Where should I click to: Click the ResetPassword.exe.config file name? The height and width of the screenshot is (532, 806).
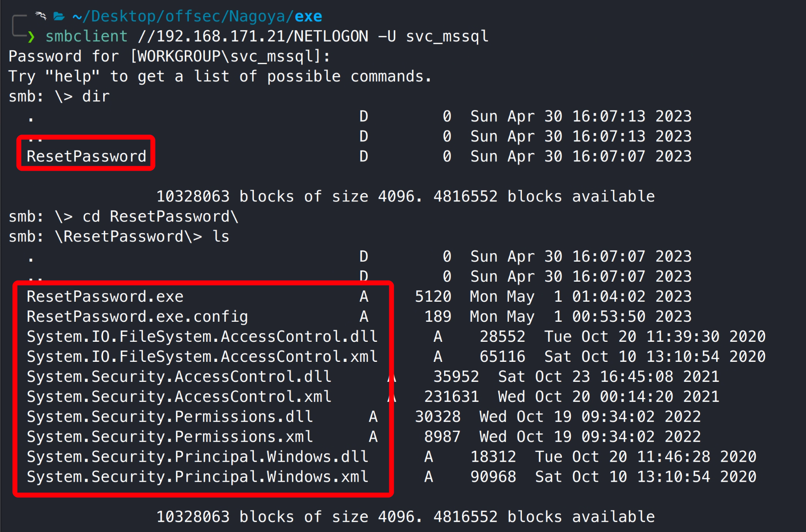(137, 317)
